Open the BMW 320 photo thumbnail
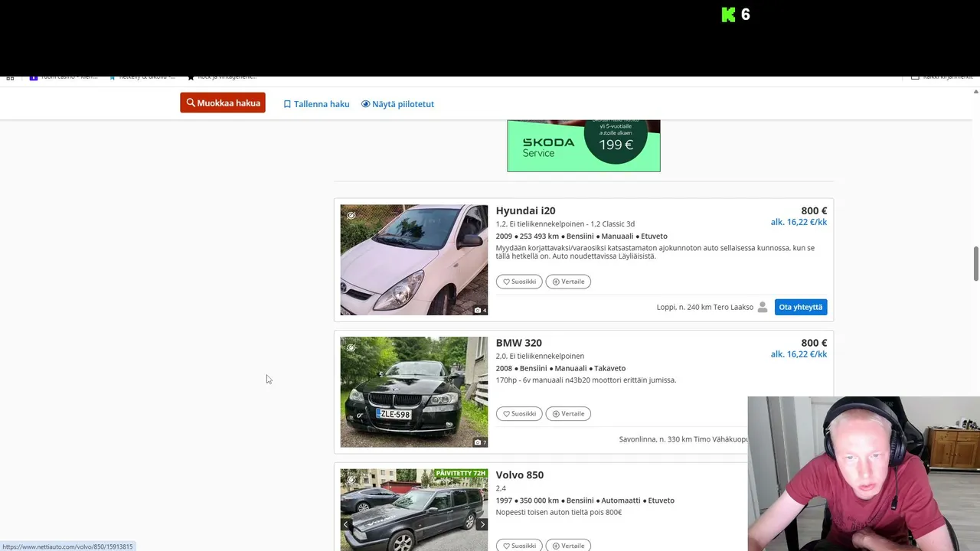Screen dimensions: 980x551 [414, 392]
